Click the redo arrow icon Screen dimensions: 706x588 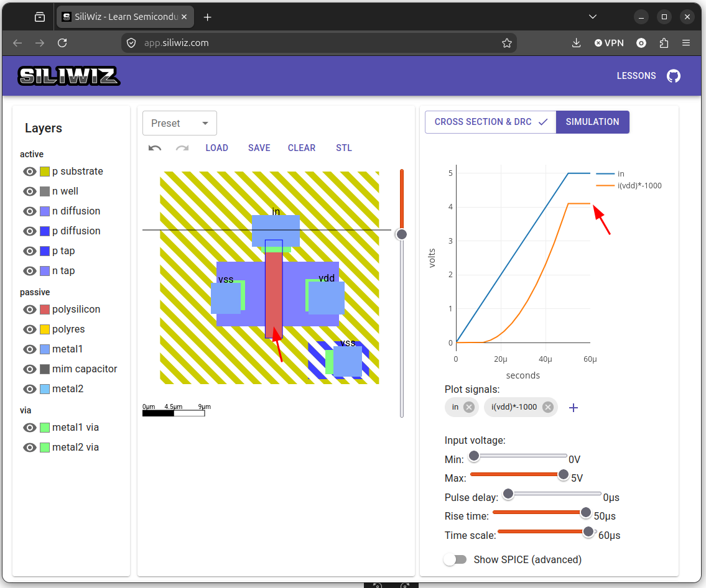click(182, 148)
